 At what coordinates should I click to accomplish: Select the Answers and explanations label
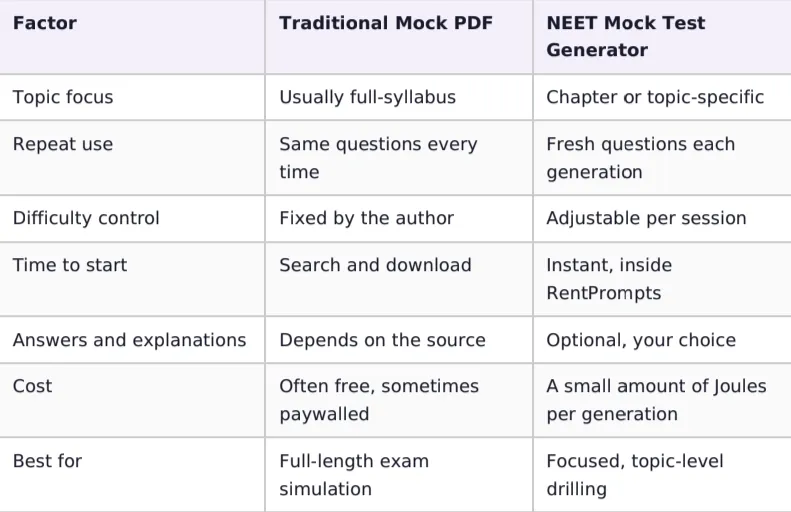point(130,340)
